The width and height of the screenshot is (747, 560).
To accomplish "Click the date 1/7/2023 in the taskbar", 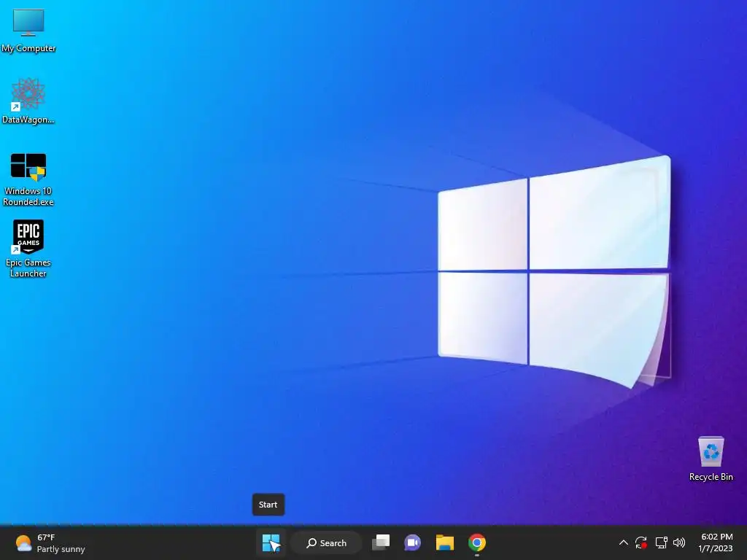I will click(715, 548).
